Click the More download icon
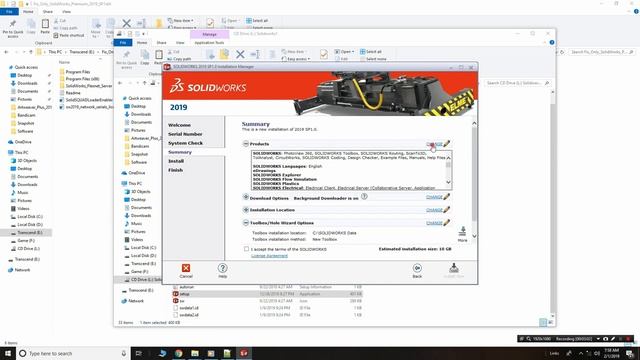640x360 pixels. click(462, 234)
